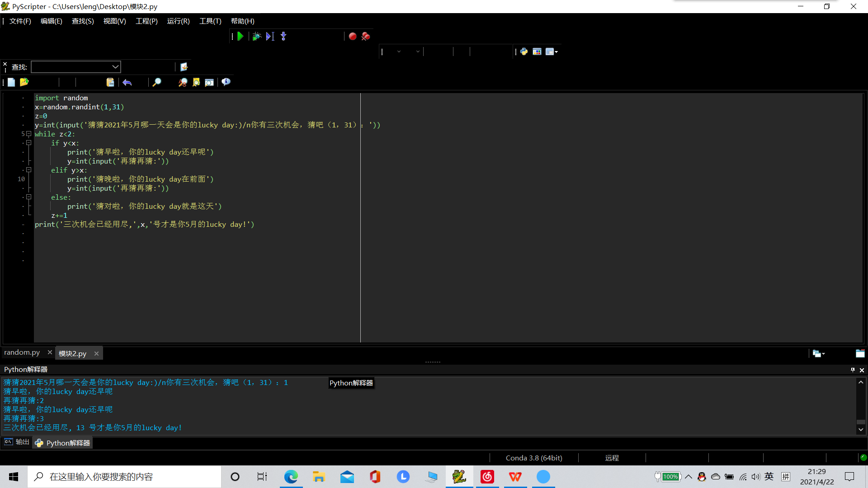Collapse the while loop fold marker
This screenshot has height=488, width=868.
tap(28, 134)
